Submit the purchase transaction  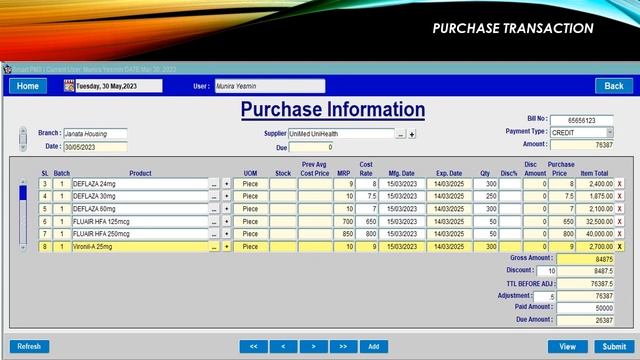pyautogui.click(x=614, y=347)
